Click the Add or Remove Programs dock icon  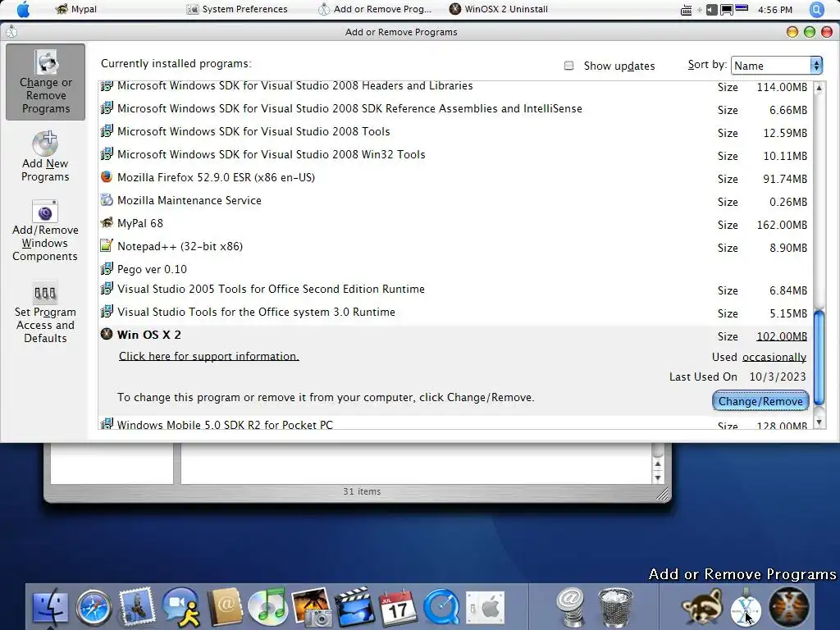tap(746, 608)
